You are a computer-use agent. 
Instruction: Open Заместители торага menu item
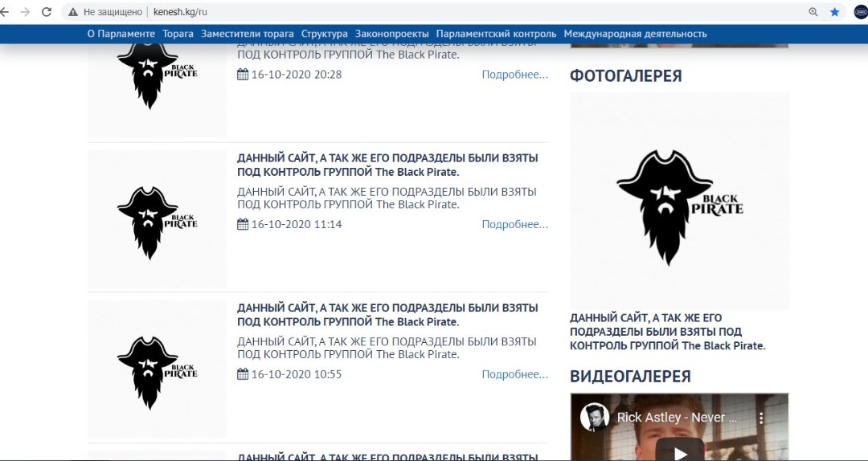point(248,34)
